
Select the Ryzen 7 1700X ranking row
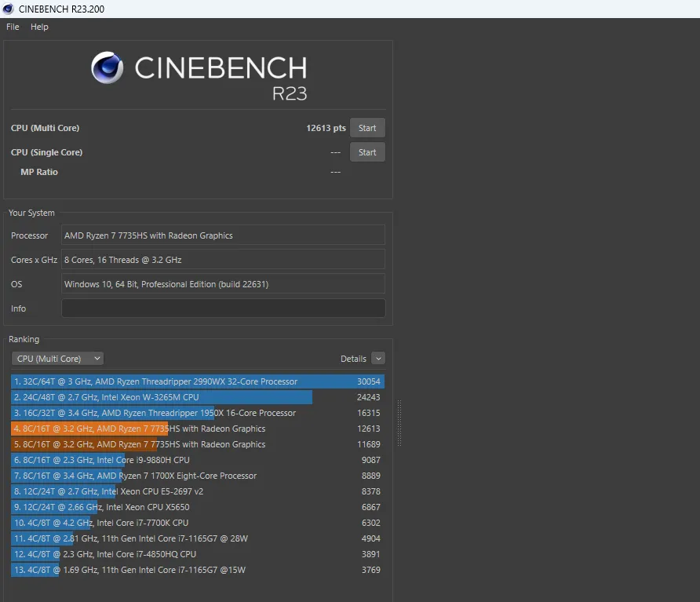[197, 476]
